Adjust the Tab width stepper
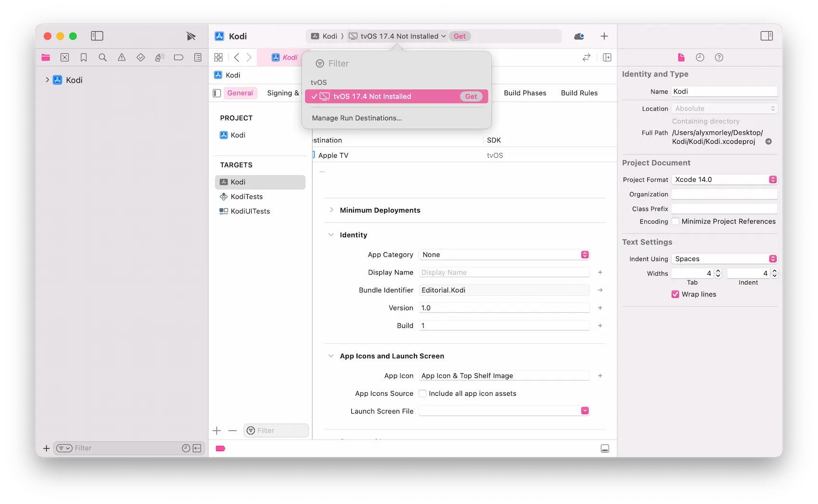 (x=718, y=273)
